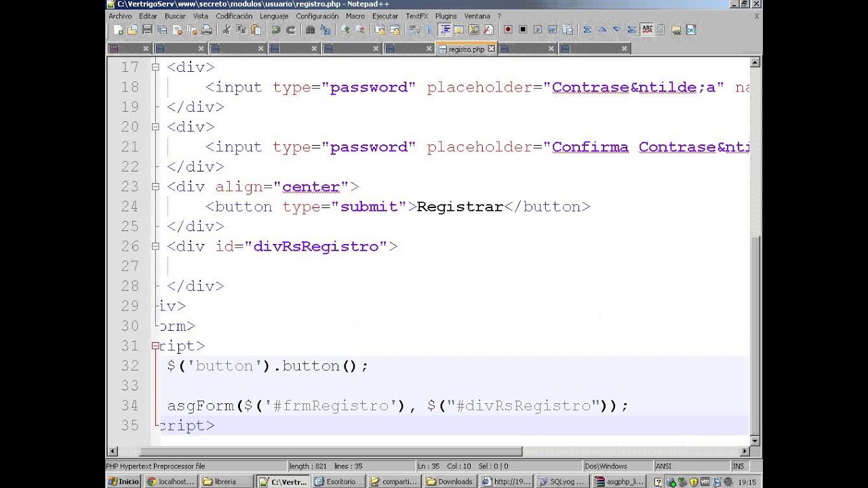This screenshot has height=488, width=868.
Task: Open the TextFX menu
Action: coord(416,16)
